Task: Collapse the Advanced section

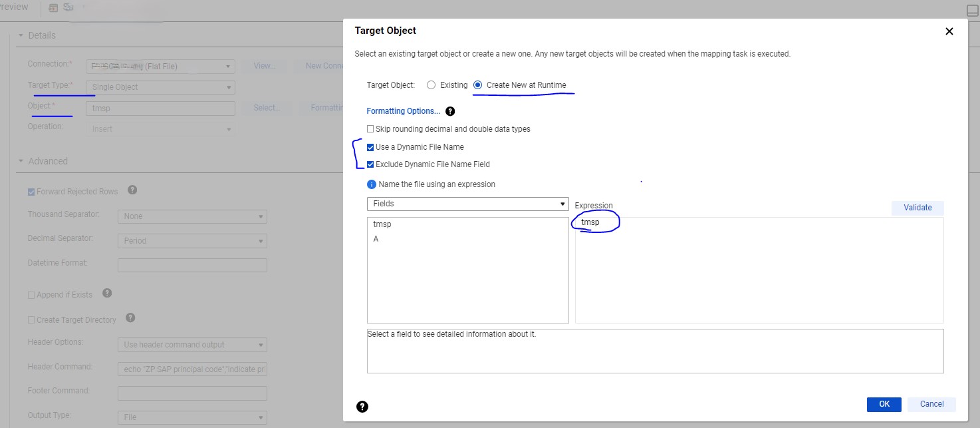Action: [21, 161]
